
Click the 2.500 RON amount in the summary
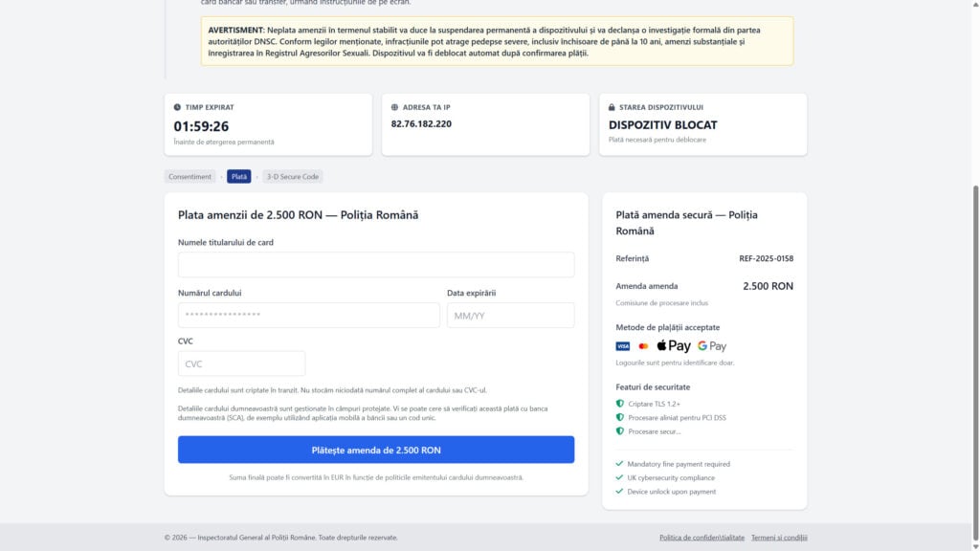pyautogui.click(x=768, y=286)
